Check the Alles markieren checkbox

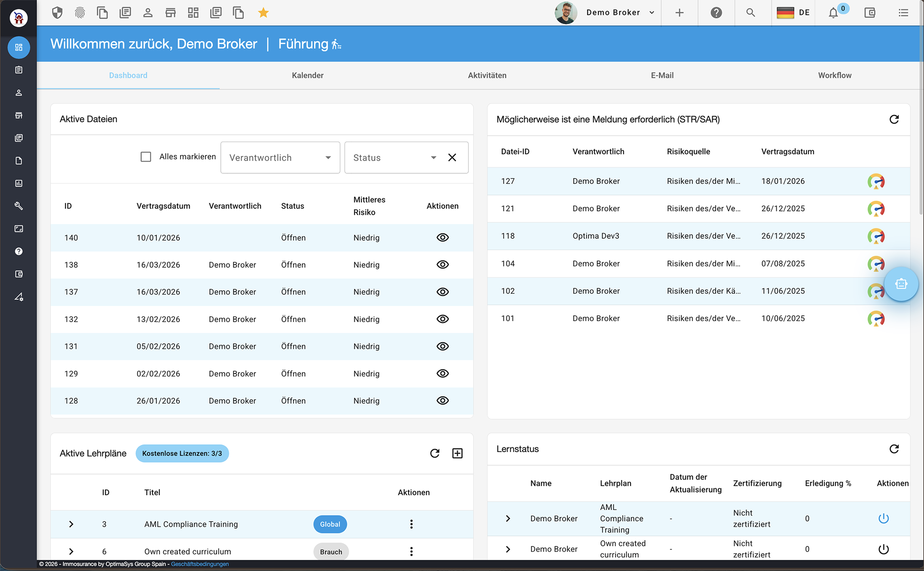coord(146,157)
